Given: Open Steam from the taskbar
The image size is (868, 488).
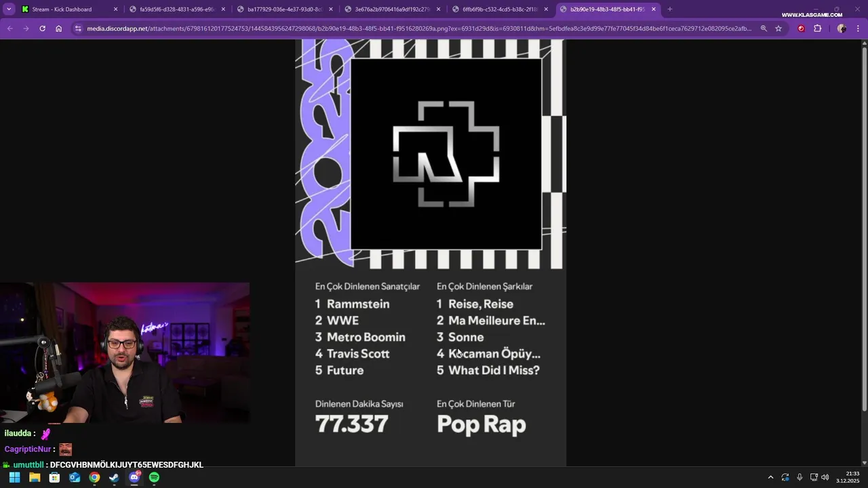Looking at the screenshot, I should click(x=114, y=478).
